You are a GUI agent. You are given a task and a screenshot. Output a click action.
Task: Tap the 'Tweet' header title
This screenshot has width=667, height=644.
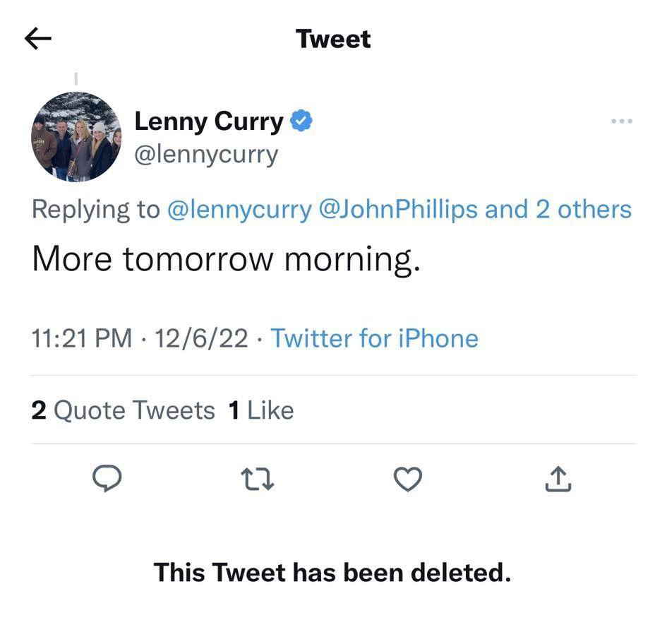click(x=333, y=39)
